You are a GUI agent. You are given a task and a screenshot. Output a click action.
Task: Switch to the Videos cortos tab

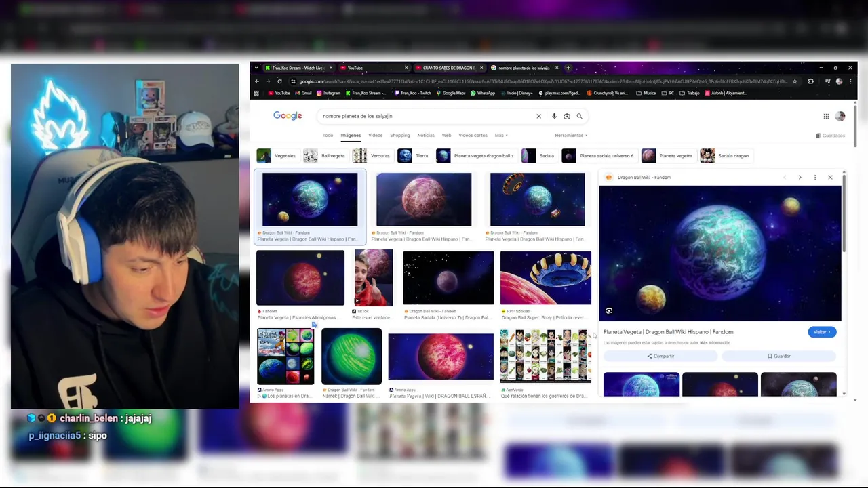point(473,136)
